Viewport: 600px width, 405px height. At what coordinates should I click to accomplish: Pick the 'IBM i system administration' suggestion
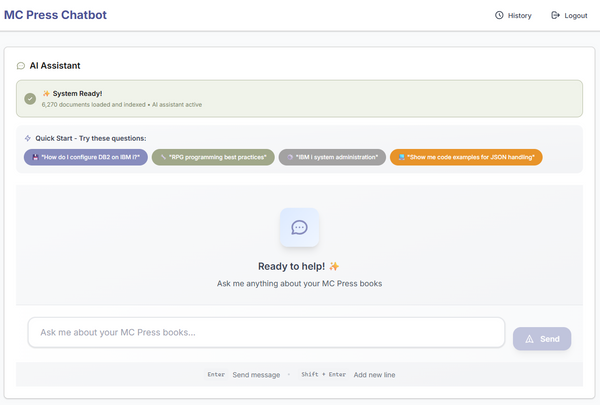[332, 157]
